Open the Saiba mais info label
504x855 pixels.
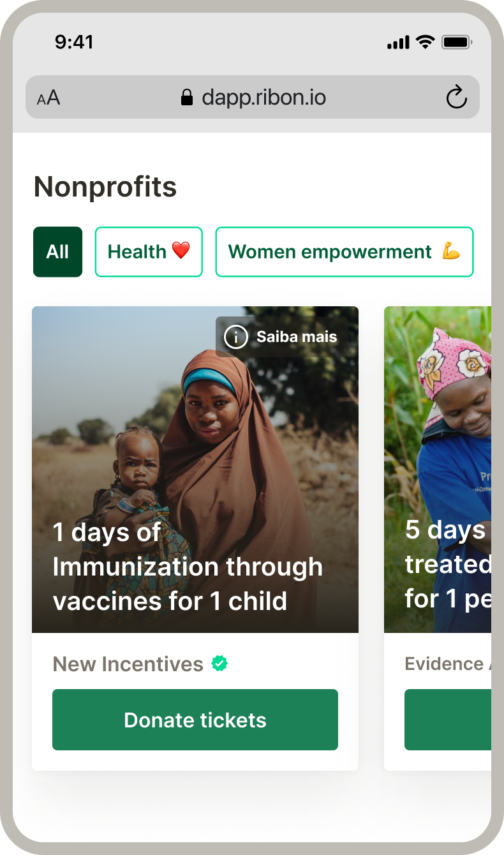pos(297,337)
